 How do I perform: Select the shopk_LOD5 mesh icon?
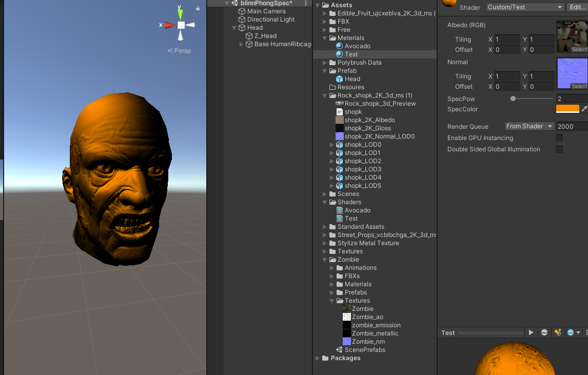[x=339, y=186]
